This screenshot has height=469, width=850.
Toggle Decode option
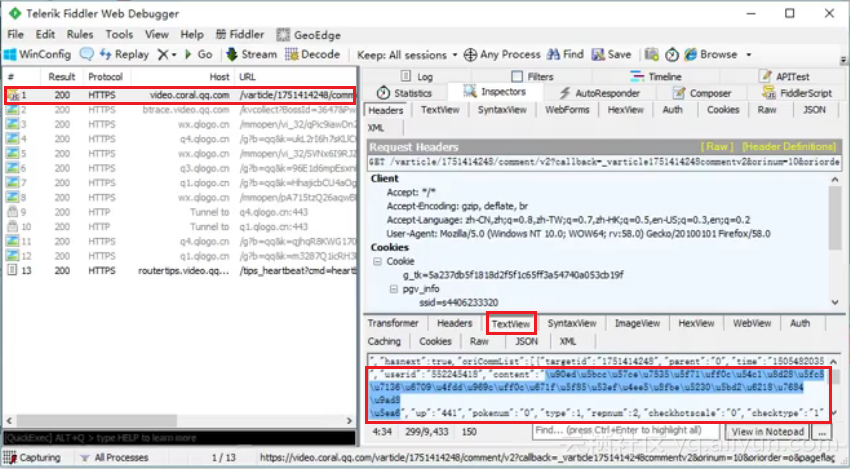pos(313,54)
